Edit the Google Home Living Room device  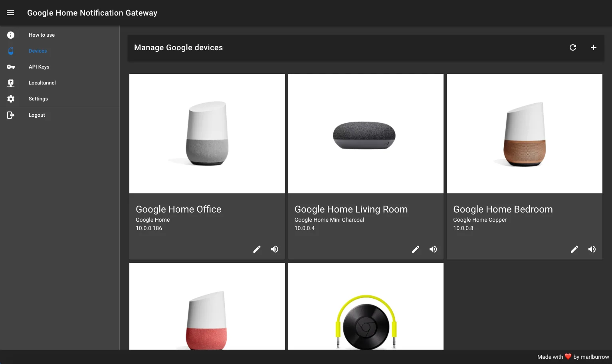tap(416, 249)
